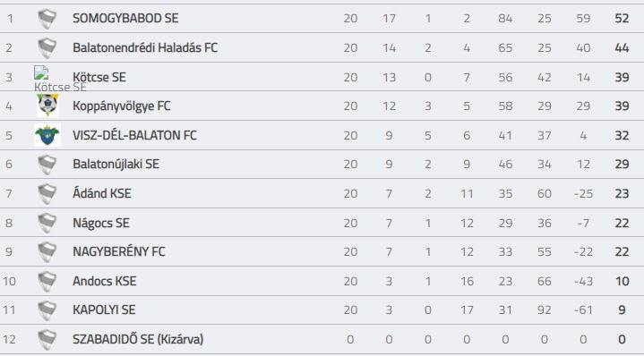Select the VISZ-DÉL-BALATON FC team name
Screen dimensions: 644x356
(x=134, y=135)
